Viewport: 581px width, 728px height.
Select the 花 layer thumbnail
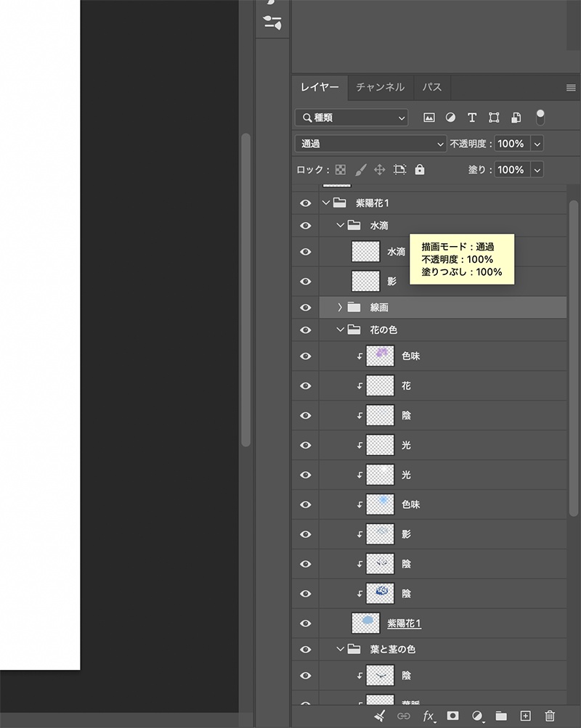point(380,386)
